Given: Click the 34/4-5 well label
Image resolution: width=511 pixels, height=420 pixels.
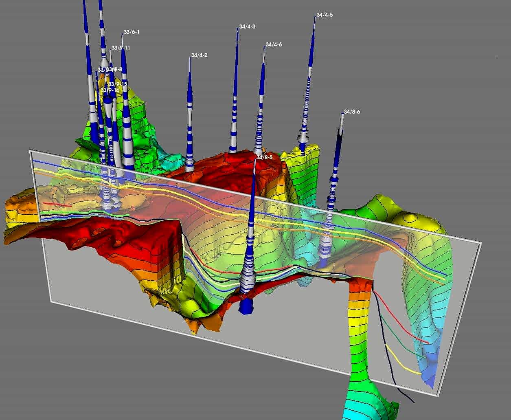Looking at the screenshot, I should pos(325,15).
